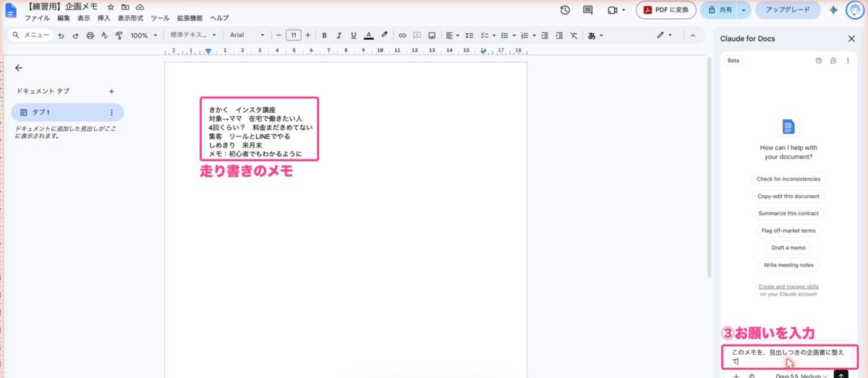The width and height of the screenshot is (868, 378).
Task: Click the メニュー search box
Action: click(33, 35)
